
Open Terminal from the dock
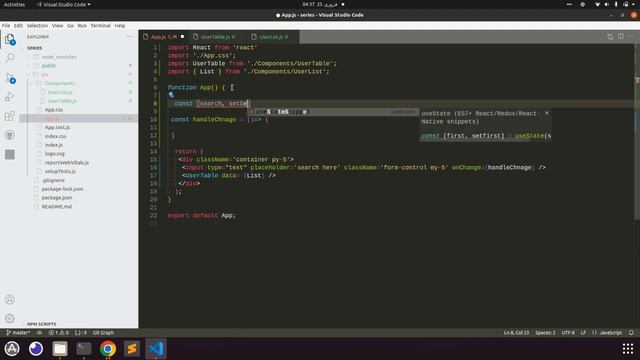pos(84,349)
